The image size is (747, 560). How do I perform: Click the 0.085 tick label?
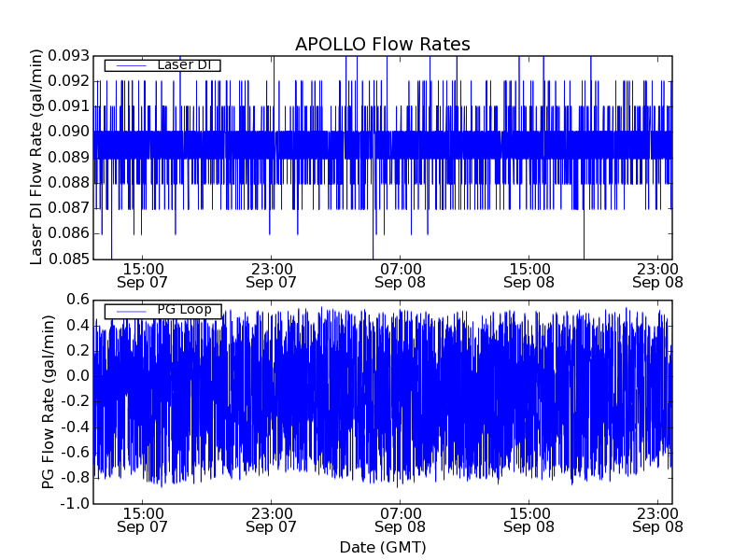(x=68, y=259)
